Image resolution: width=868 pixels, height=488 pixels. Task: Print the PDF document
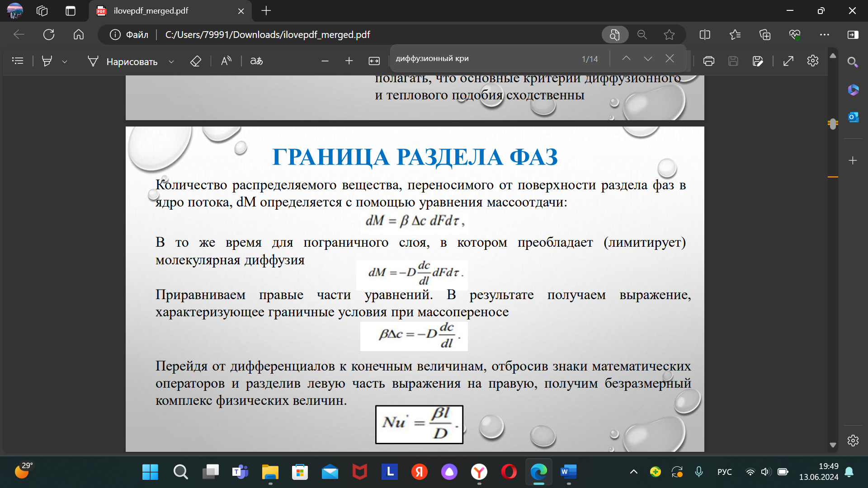(709, 61)
